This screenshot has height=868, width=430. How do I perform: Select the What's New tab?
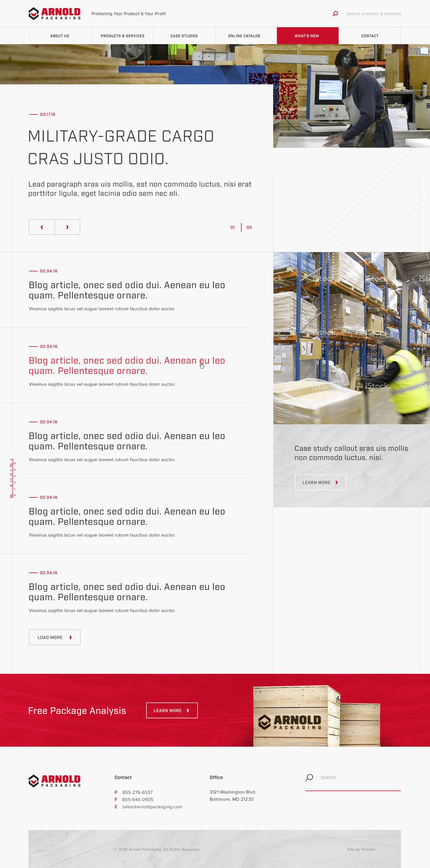coord(307,36)
